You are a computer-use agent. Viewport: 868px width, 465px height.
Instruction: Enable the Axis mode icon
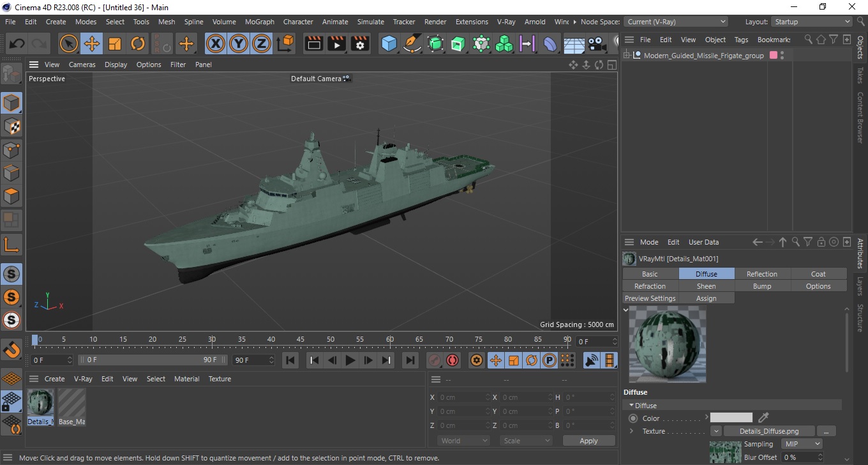coord(11,244)
